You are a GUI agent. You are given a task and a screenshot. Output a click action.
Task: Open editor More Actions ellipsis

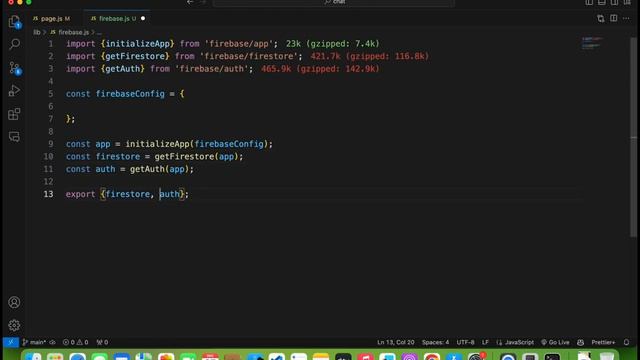pos(626,18)
